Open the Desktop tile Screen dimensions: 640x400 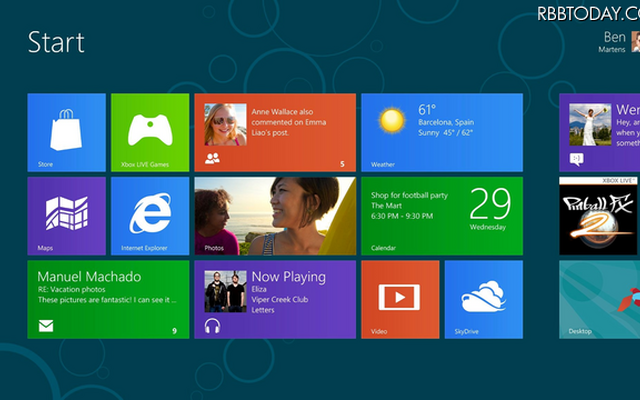pyautogui.click(x=600, y=300)
